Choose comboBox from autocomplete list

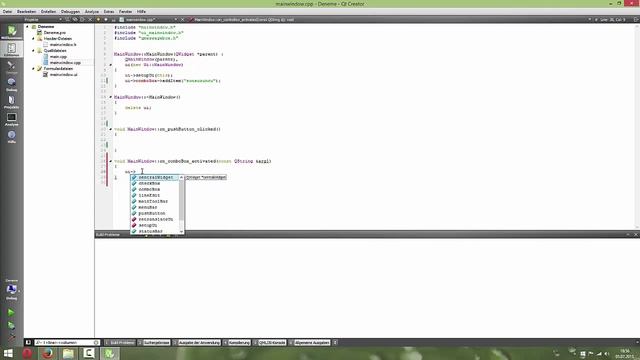click(155, 189)
